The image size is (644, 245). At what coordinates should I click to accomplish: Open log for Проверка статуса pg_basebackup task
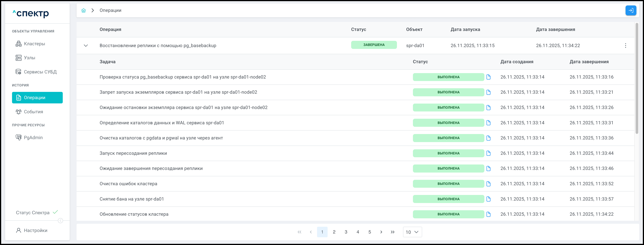tap(488, 77)
